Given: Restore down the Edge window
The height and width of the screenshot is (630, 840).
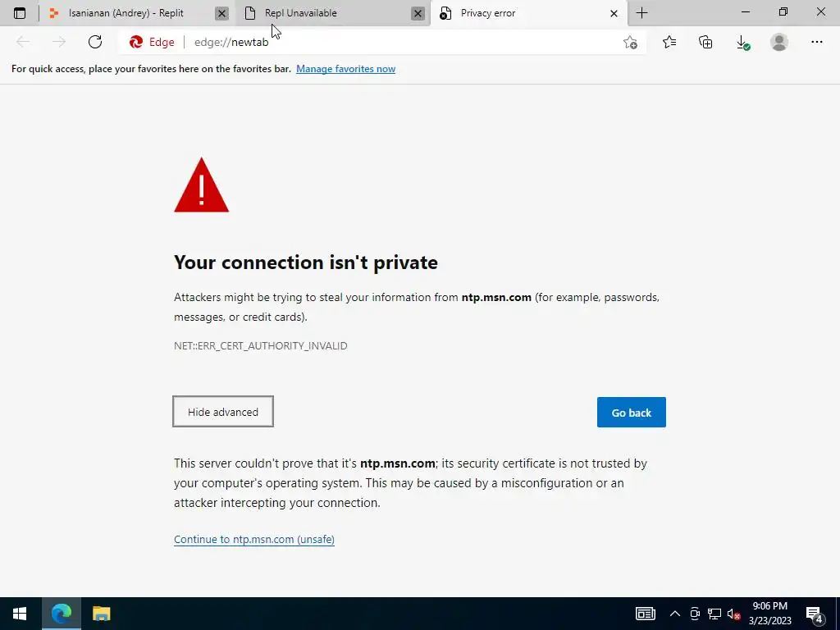Looking at the screenshot, I should [x=783, y=11].
